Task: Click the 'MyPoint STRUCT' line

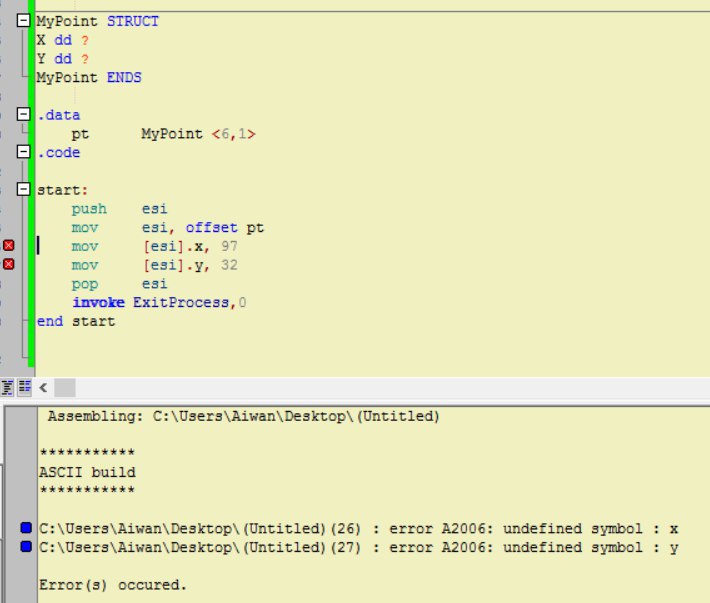Action: tap(98, 21)
